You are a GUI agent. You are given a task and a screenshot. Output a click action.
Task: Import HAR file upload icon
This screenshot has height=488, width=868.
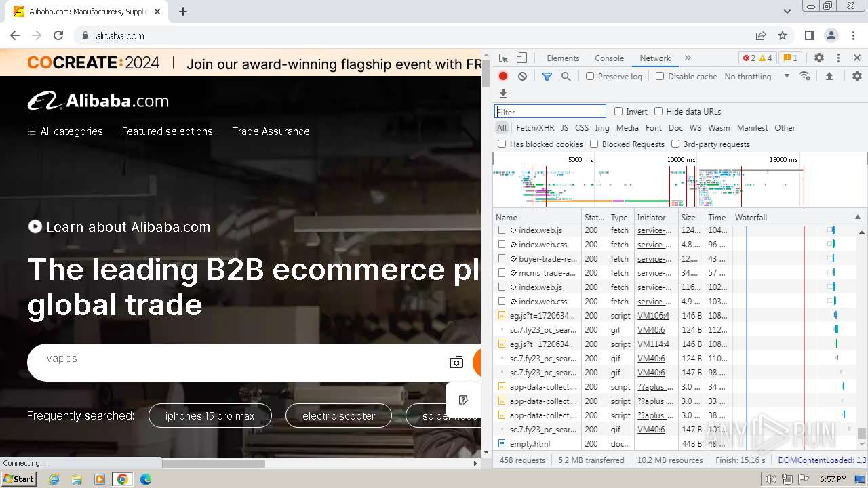[829, 77]
